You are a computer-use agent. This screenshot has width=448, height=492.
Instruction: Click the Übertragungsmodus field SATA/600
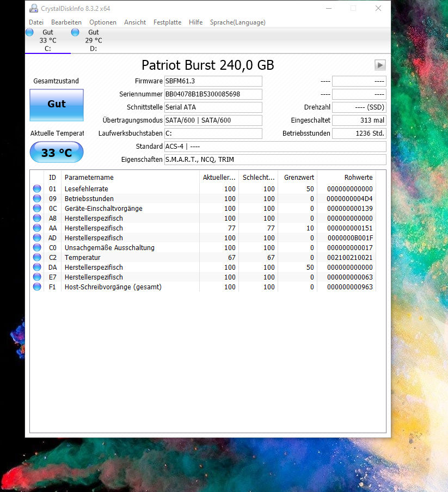[x=213, y=120]
